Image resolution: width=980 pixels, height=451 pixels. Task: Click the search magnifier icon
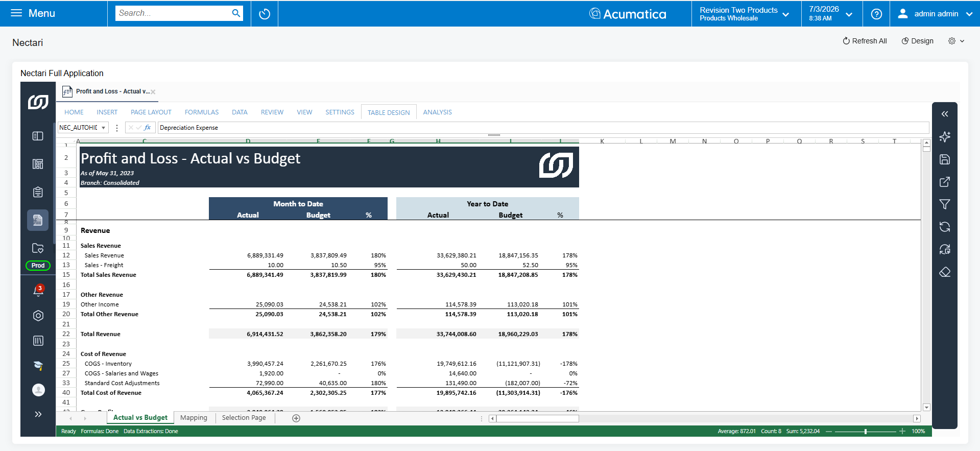coord(236,13)
